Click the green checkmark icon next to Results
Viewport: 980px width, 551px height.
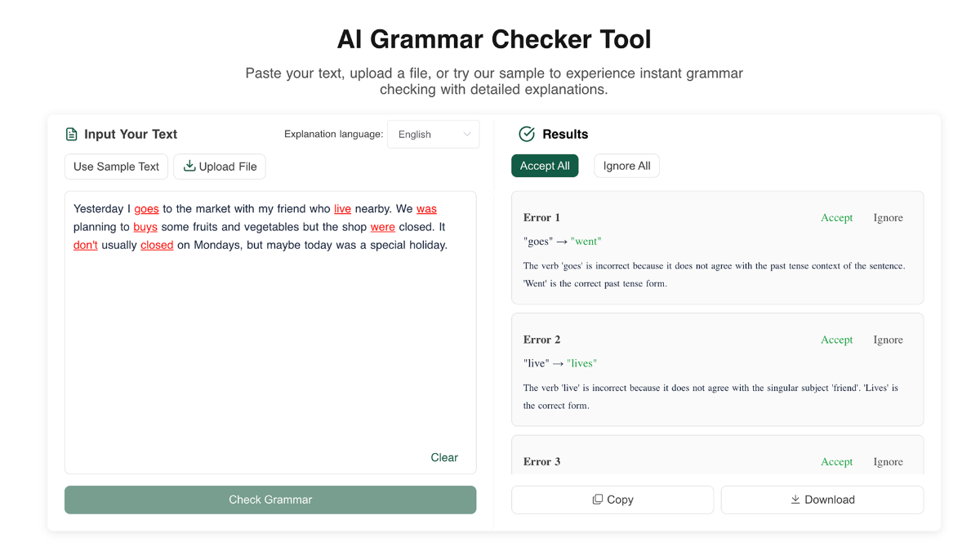pos(527,134)
